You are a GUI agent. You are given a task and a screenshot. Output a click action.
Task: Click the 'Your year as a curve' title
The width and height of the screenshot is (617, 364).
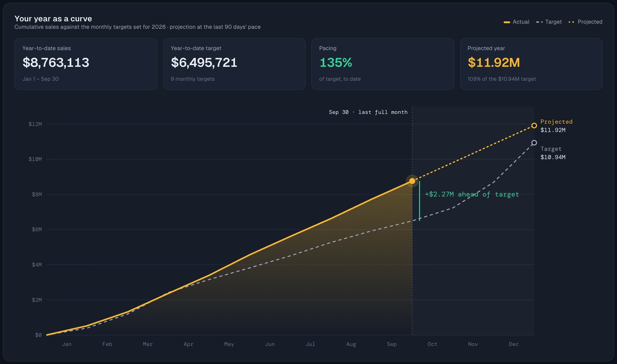coord(53,18)
